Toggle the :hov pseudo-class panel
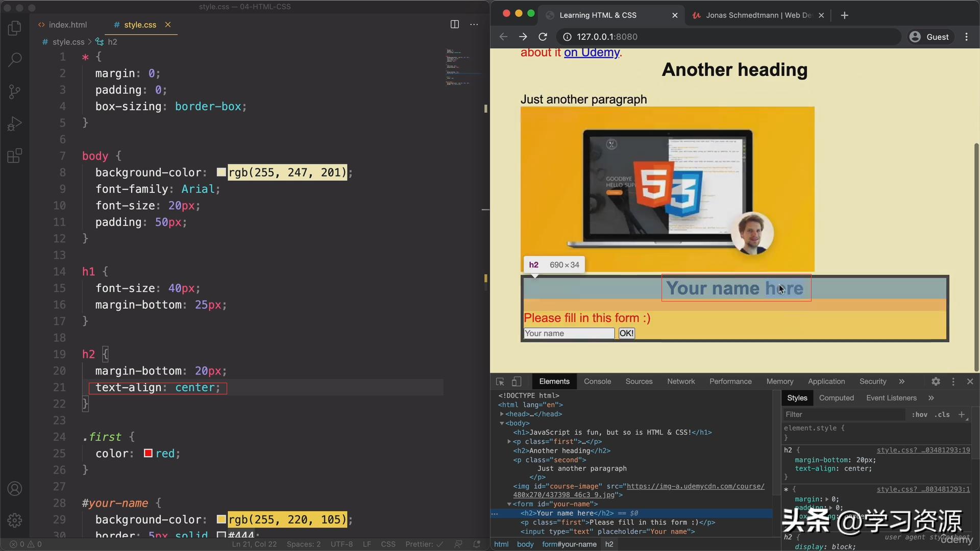 pos(919,414)
